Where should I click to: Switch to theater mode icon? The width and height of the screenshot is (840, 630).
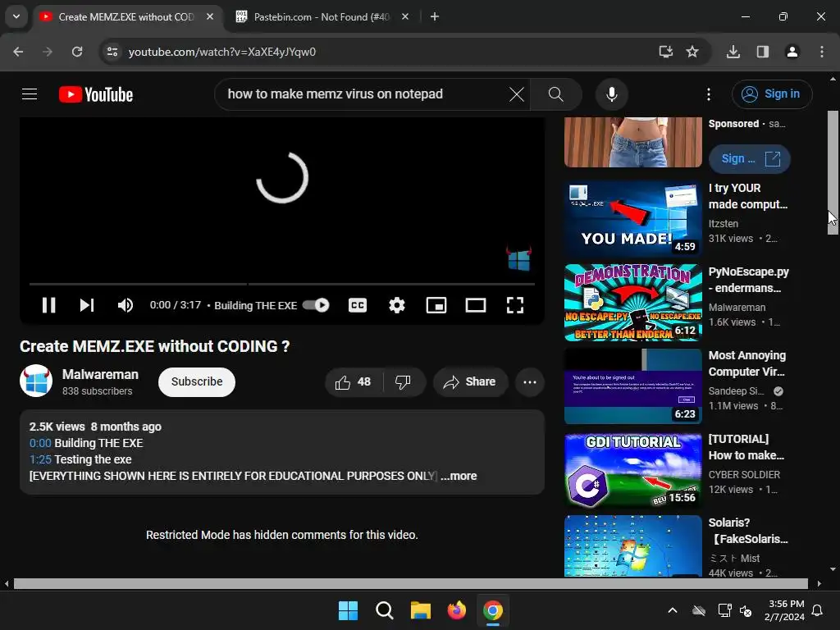pos(476,305)
